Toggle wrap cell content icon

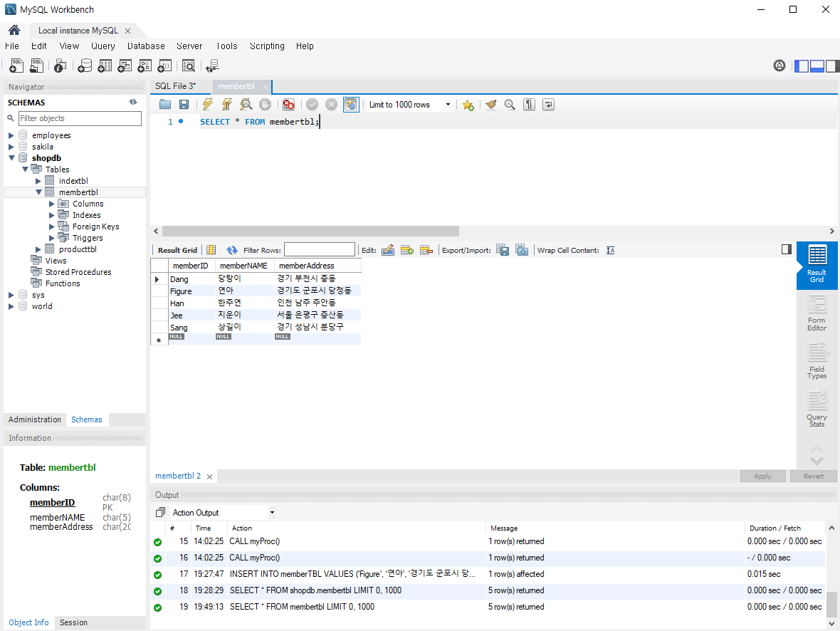pyautogui.click(x=611, y=251)
